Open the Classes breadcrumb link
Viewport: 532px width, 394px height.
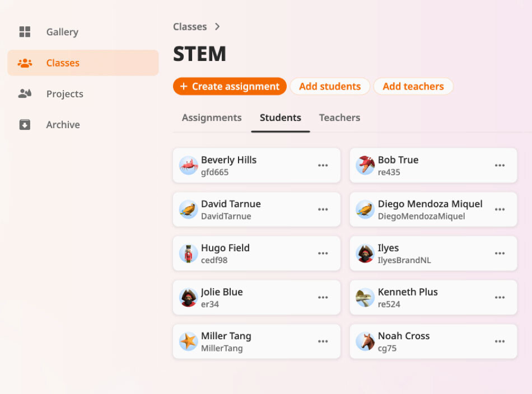point(190,27)
